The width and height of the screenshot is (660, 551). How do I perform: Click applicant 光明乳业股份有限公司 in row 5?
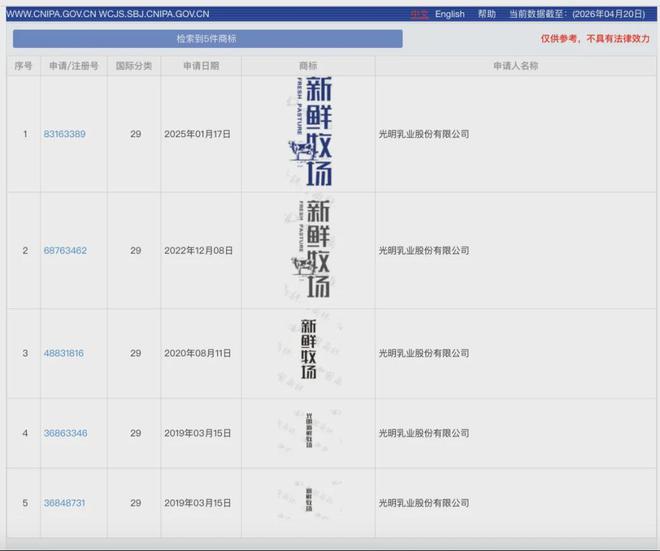(x=424, y=503)
